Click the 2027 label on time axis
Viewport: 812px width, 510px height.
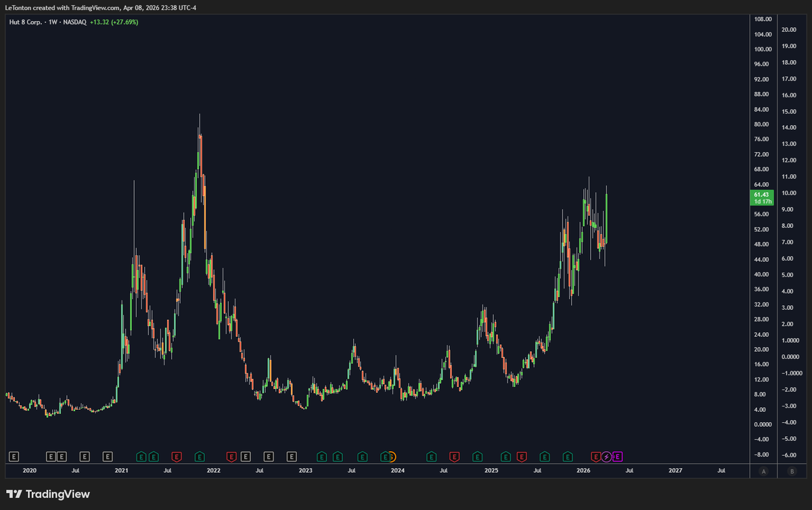coord(675,470)
